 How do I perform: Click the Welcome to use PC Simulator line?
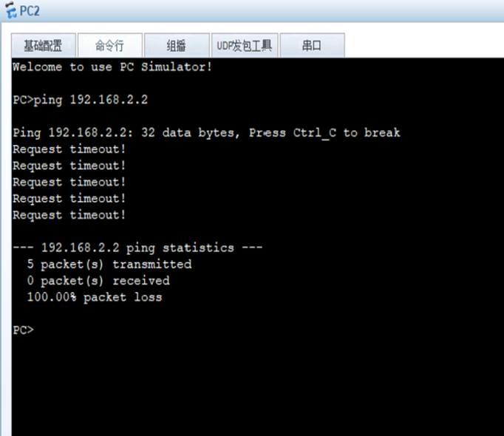pos(112,67)
